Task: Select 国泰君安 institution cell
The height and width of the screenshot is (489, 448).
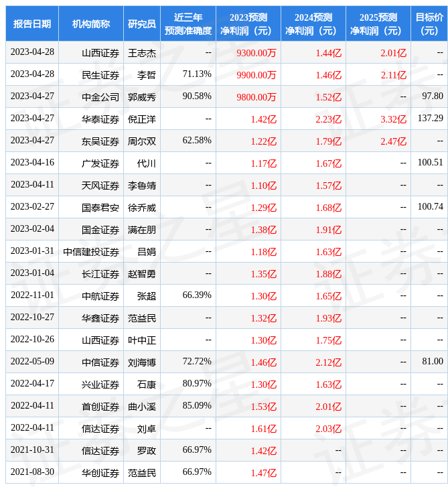Action: click(x=90, y=208)
